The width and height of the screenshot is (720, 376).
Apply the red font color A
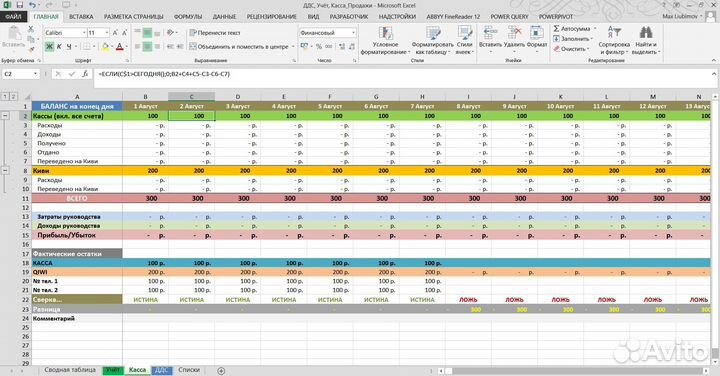(x=119, y=46)
